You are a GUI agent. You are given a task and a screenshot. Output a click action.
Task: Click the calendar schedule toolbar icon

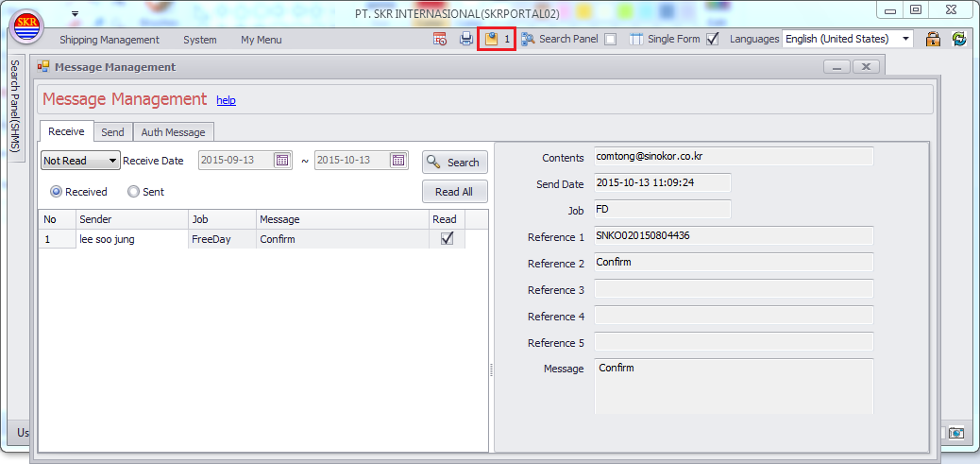point(440,39)
